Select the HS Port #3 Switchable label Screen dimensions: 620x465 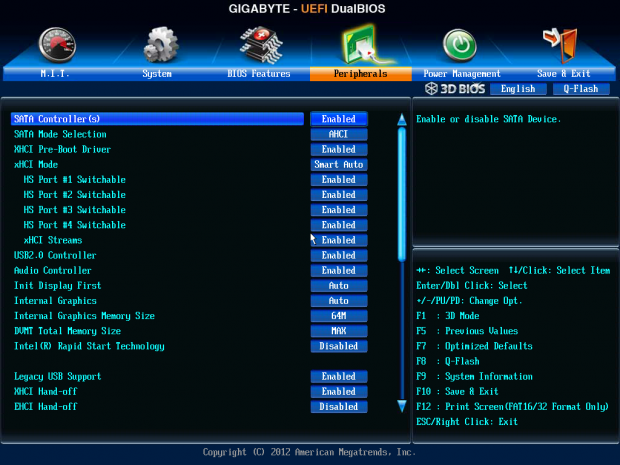coord(74,210)
